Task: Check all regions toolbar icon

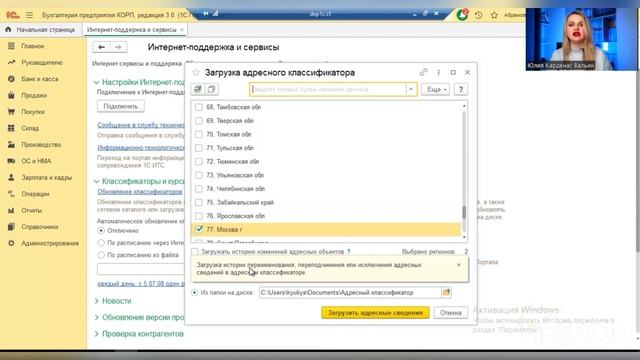Action: pos(198,89)
